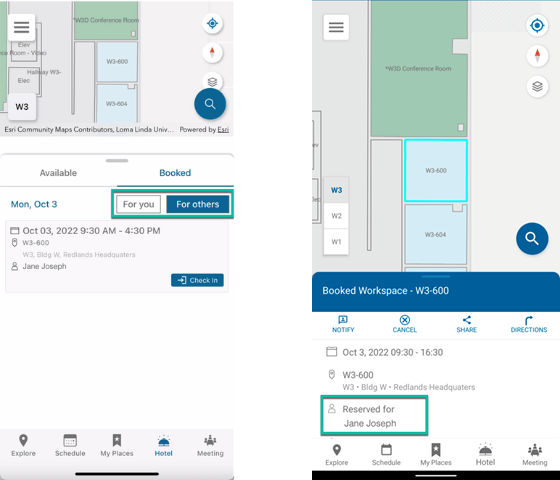Check in to the W3-600 booking
This screenshot has width=560, height=480.
[197, 280]
